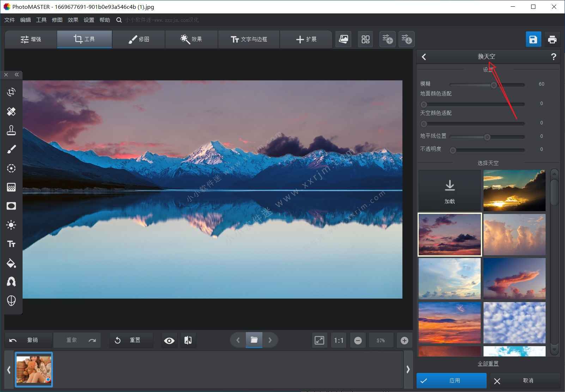The height and width of the screenshot is (392, 565).
Task: Open the 编辑 menu
Action: point(25,20)
